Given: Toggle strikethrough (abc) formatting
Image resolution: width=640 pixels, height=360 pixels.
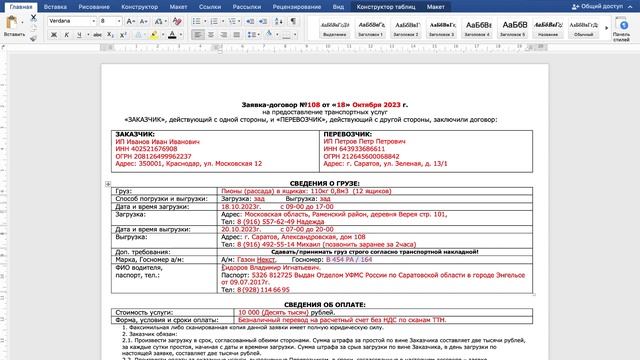Looking at the screenshot, I should 97,35.
